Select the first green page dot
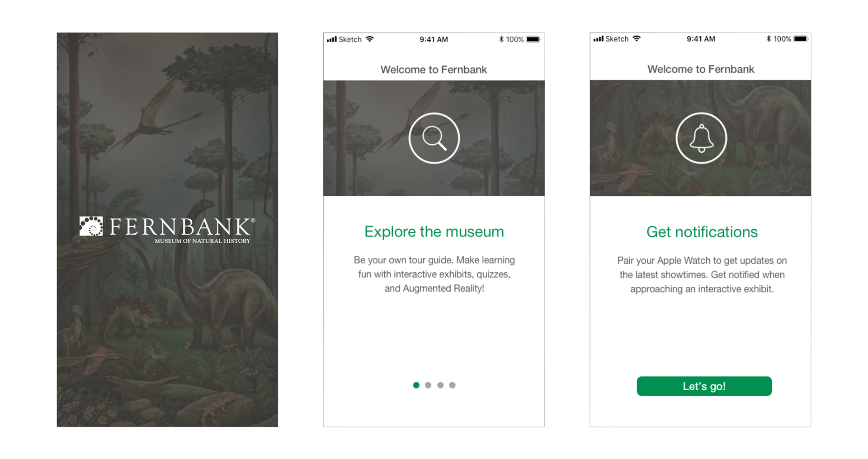Screen dimensions: 868x459 [416, 385]
